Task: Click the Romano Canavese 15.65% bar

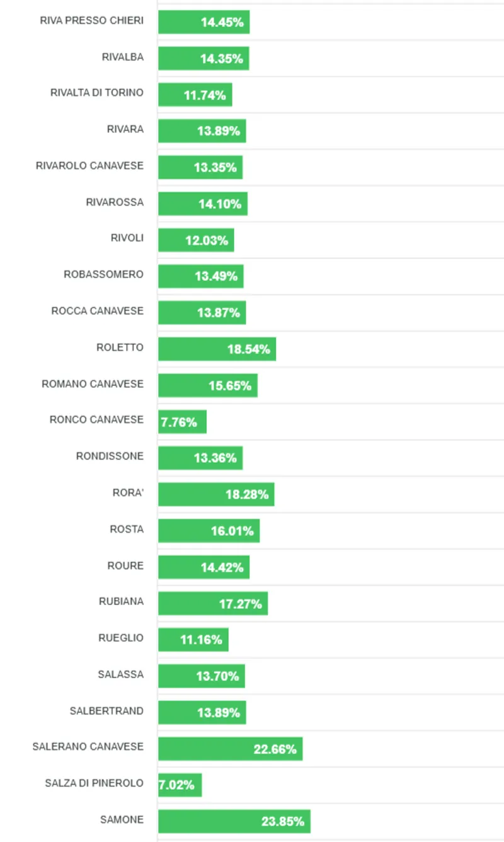Action: point(207,385)
